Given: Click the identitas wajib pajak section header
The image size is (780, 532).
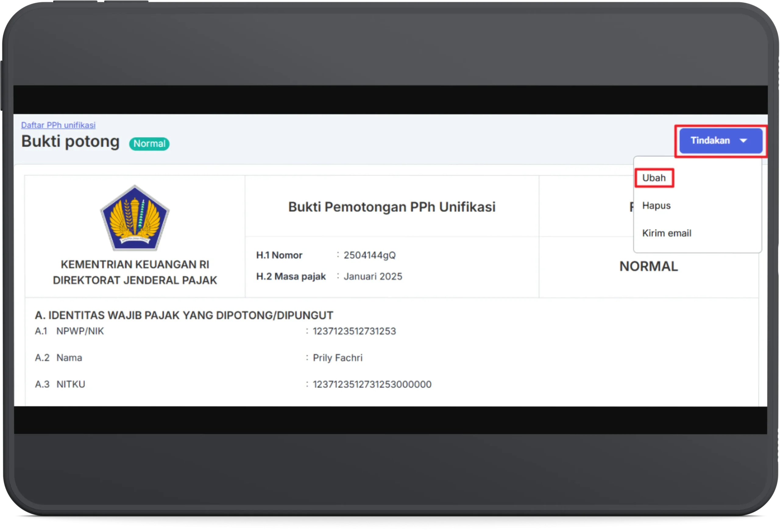Looking at the screenshot, I should coord(184,315).
